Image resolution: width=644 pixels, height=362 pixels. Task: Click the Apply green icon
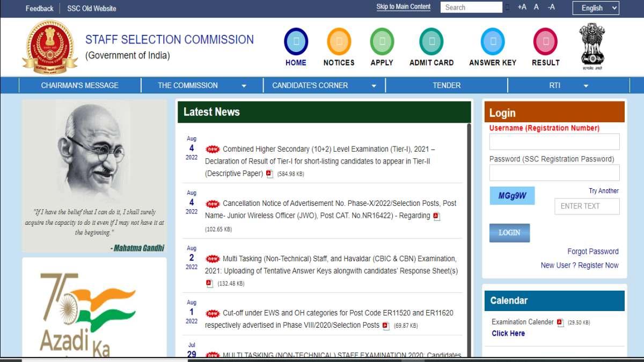(x=382, y=42)
